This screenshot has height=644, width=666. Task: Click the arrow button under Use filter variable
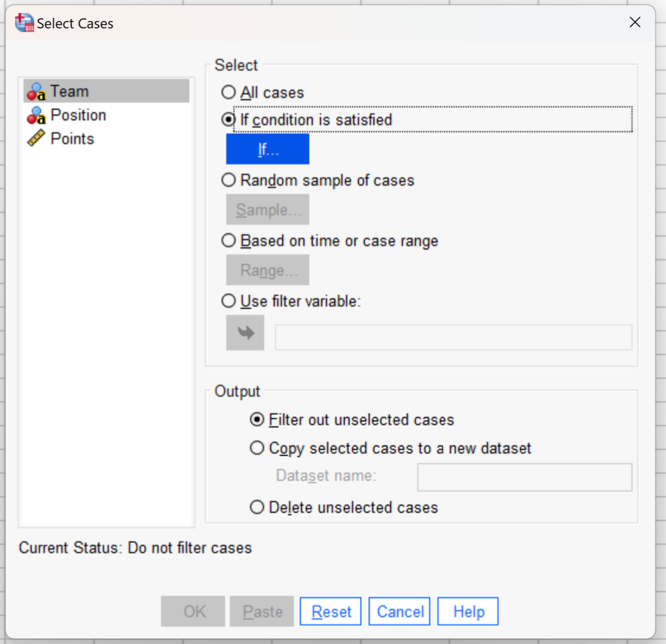coord(245,333)
